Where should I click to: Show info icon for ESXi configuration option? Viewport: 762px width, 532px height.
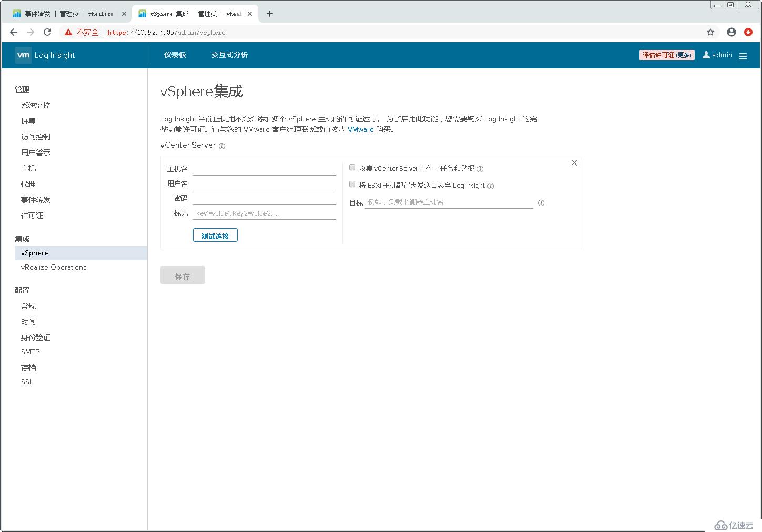491,186
